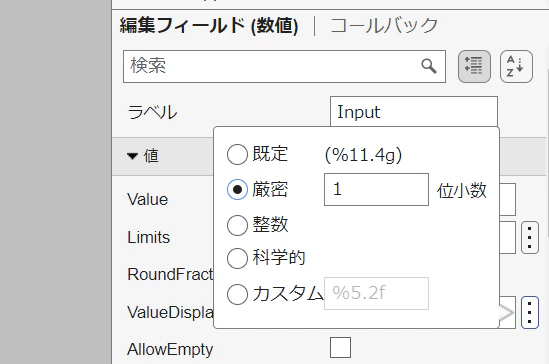Viewport: 549px width, 364px height.
Task: Click the RoundFract property label
Action: click(x=170, y=274)
